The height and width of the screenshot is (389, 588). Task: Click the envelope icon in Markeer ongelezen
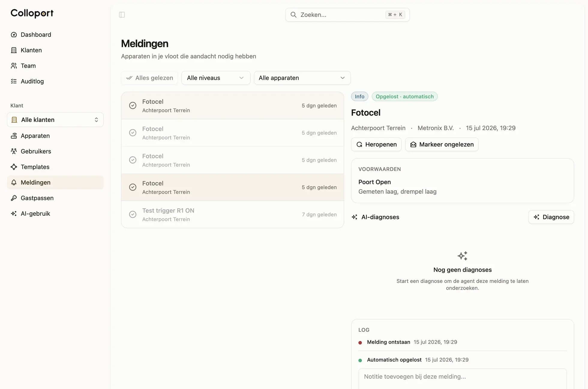[x=413, y=145]
